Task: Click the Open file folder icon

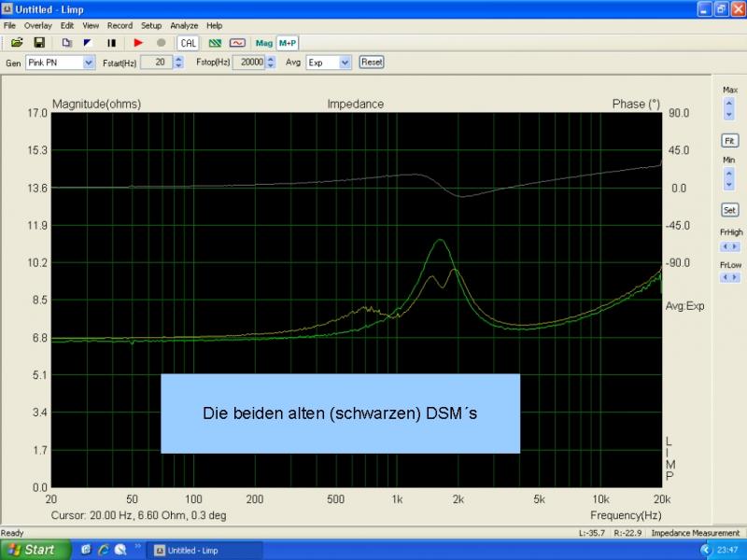Action: 17,43
